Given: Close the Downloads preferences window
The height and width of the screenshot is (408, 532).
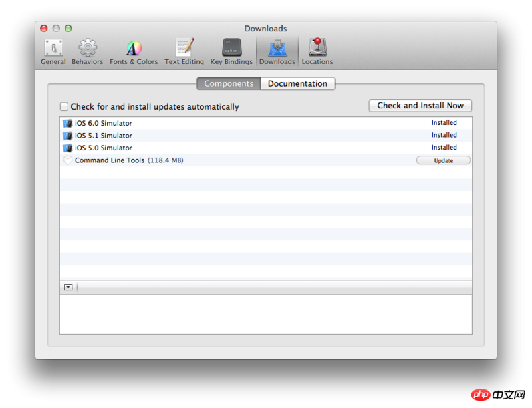Looking at the screenshot, I should click(44, 28).
